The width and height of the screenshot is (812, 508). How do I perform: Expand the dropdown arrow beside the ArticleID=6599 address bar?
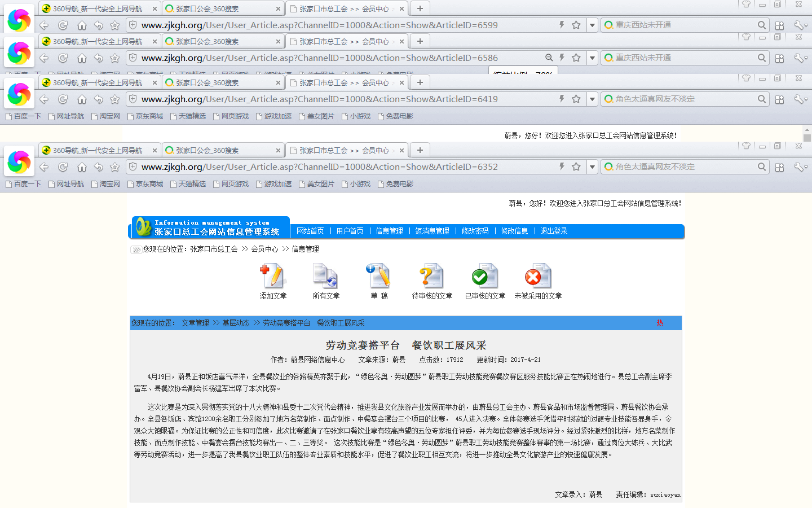pos(592,25)
